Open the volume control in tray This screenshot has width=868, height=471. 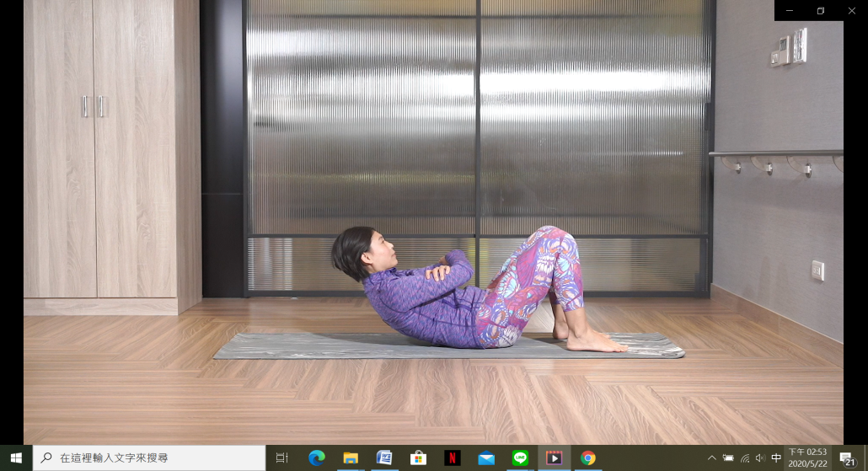[x=761, y=458]
